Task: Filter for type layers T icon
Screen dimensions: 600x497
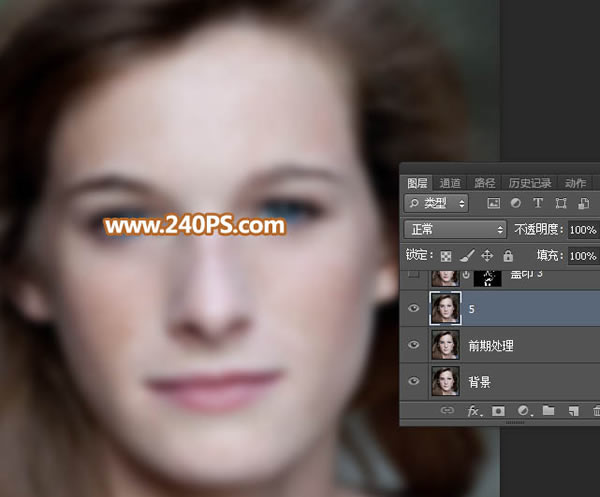Action: [538, 203]
